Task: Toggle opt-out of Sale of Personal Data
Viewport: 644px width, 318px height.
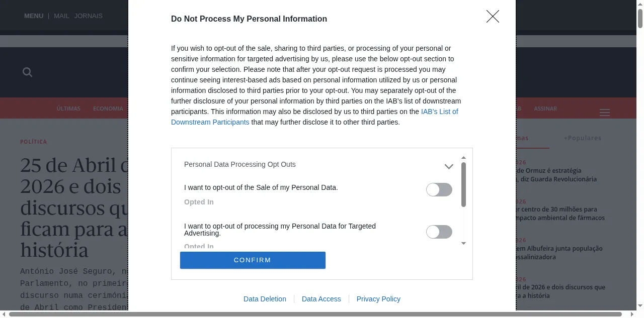Action: click(x=439, y=189)
